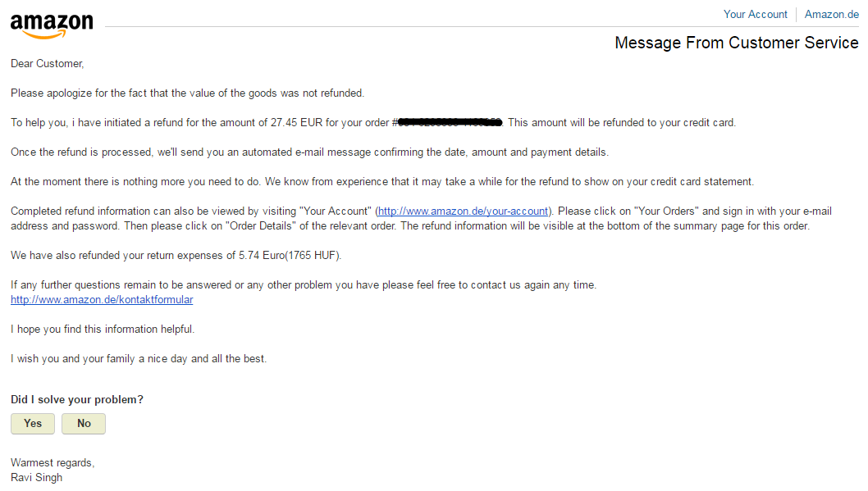Click the 27.45 EUR refund amount
Image resolution: width=868 pixels, height=491 pixels.
tap(296, 123)
